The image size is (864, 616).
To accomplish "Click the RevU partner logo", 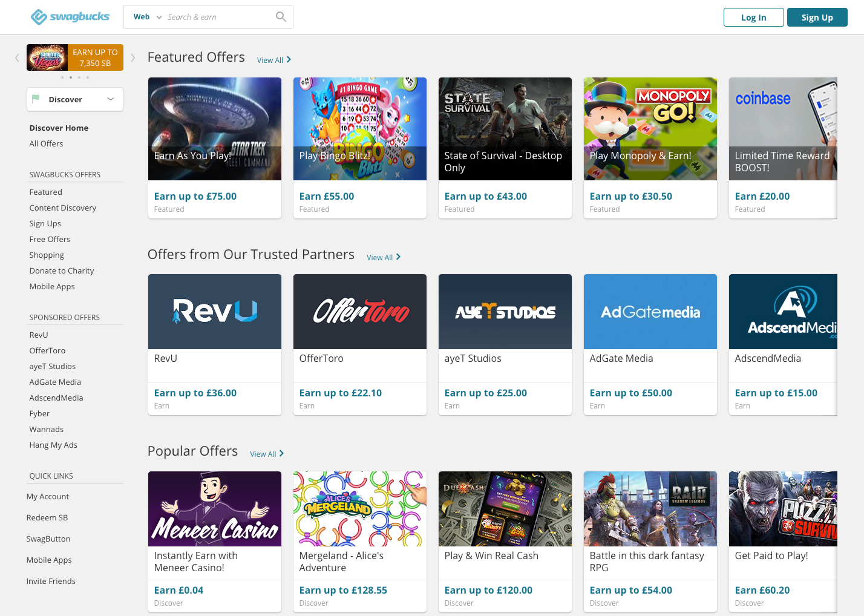I will click(x=215, y=312).
